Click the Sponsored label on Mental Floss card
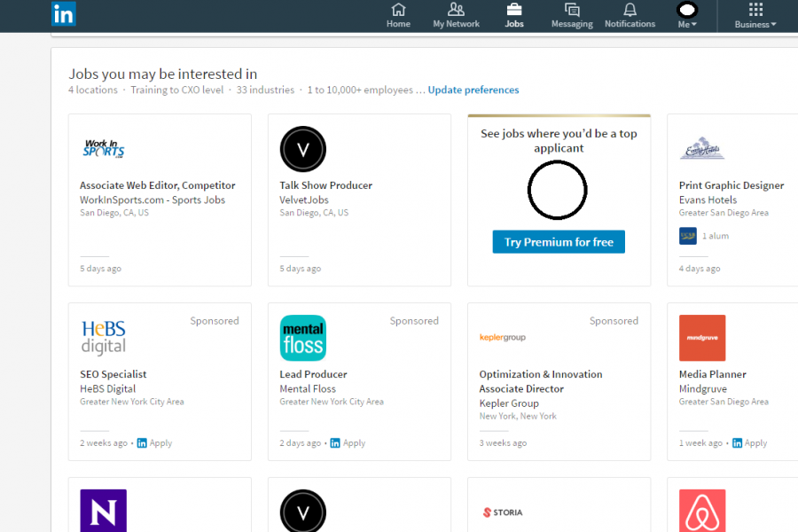798x532 pixels. (x=414, y=321)
